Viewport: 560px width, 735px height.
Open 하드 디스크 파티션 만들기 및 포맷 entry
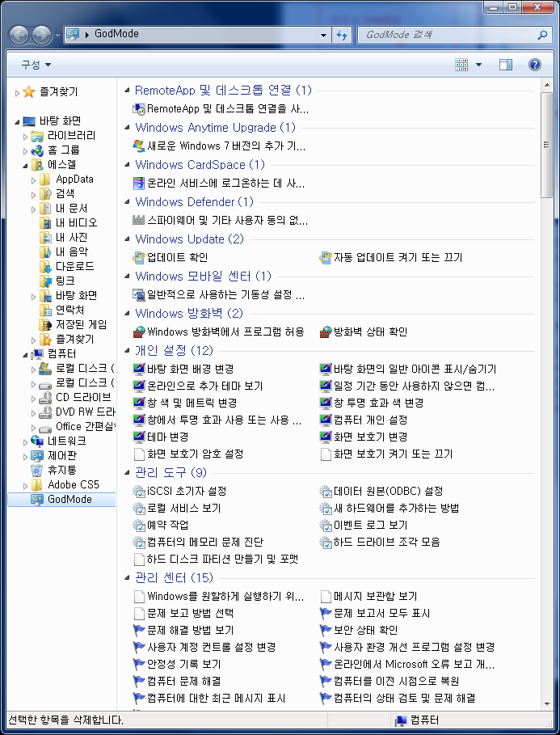pyautogui.click(x=222, y=559)
